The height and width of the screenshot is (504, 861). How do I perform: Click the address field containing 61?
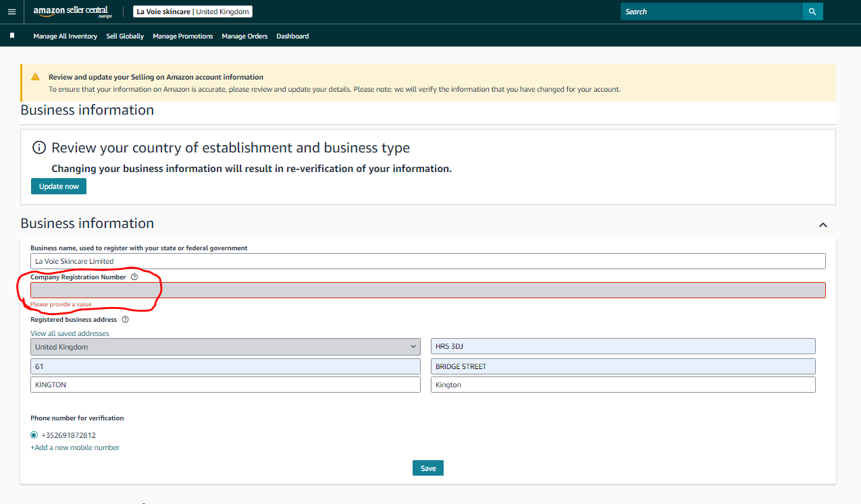pos(226,366)
